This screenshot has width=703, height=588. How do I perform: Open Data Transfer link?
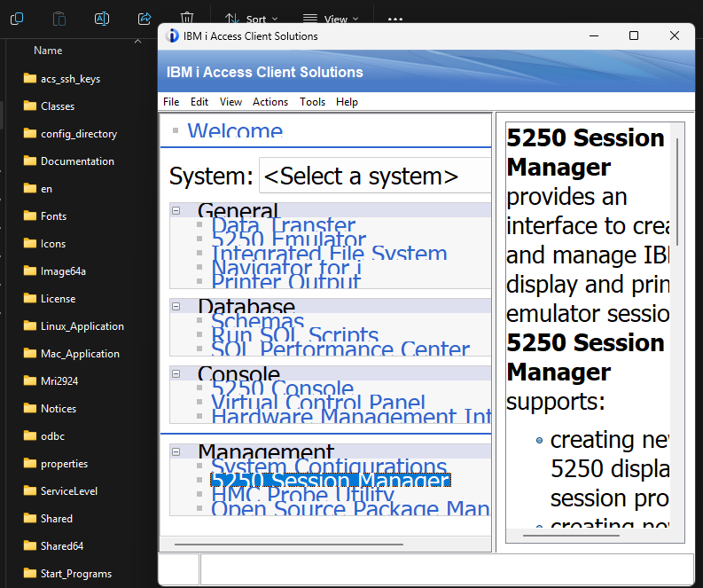click(284, 225)
